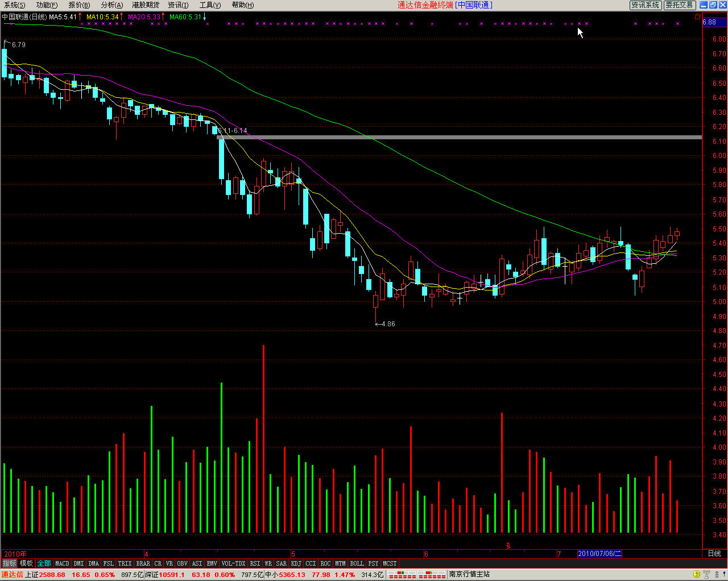The width and height of the screenshot is (728, 581).
Task: Click the 日线 period selector
Action: pyautogui.click(x=714, y=554)
